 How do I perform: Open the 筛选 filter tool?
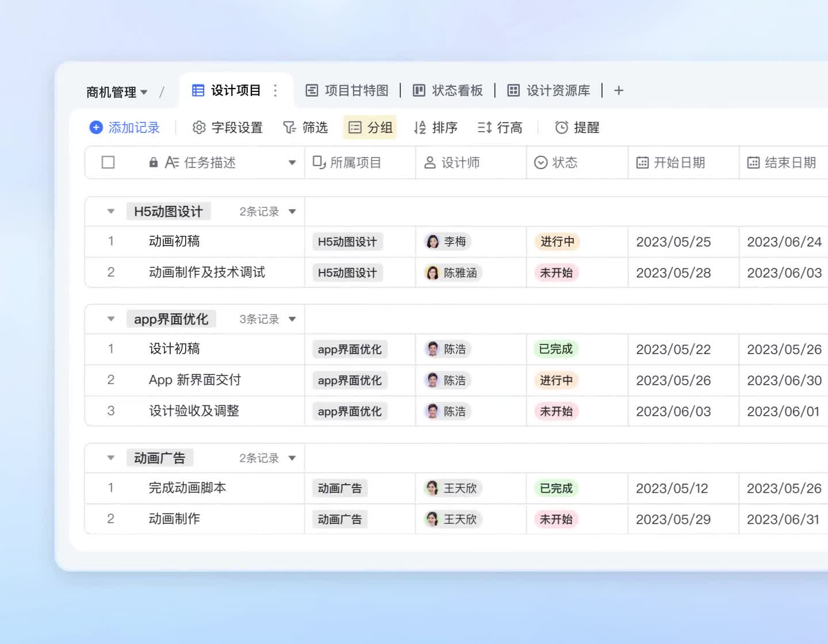tap(306, 127)
